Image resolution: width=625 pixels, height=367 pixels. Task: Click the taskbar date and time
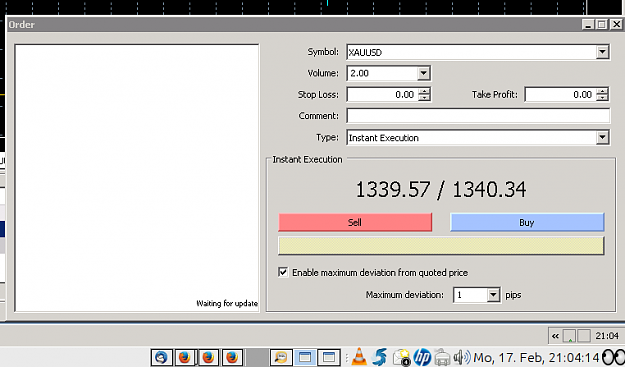click(x=536, y=357)
